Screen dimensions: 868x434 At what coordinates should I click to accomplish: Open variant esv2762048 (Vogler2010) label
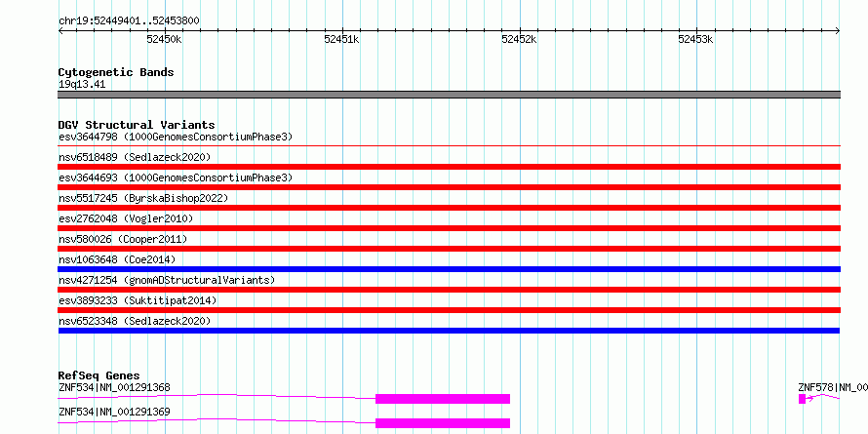126,218
